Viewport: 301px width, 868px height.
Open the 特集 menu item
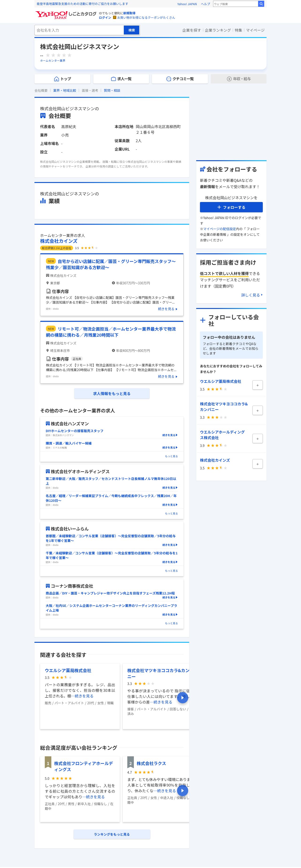[x=238, y=30]
